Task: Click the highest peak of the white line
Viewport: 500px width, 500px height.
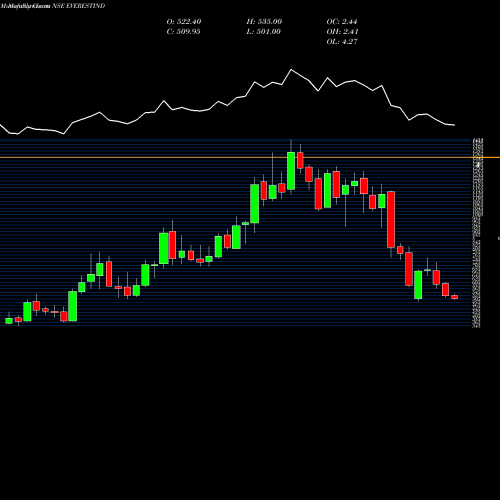Action: (x=291, y=70)
